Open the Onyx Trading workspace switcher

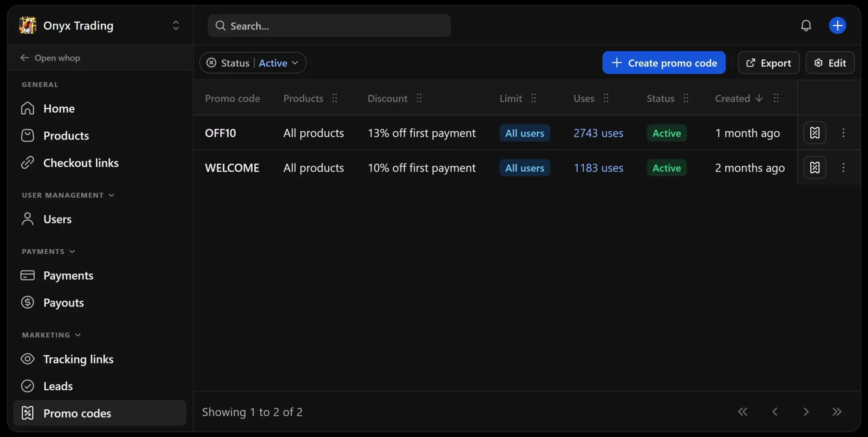pyautogui.click(x=176, y=25)
